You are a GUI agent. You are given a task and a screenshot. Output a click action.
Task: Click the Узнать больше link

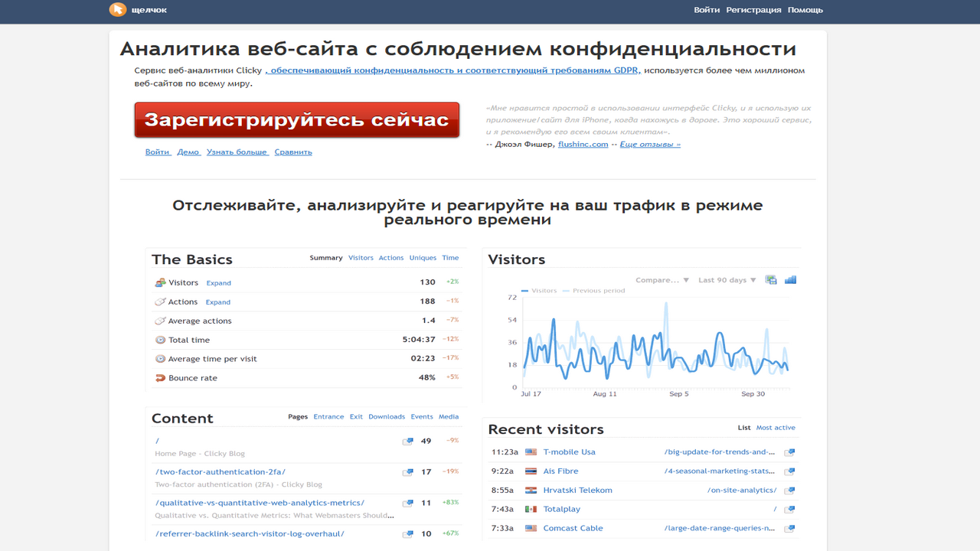tap(237, 152)
